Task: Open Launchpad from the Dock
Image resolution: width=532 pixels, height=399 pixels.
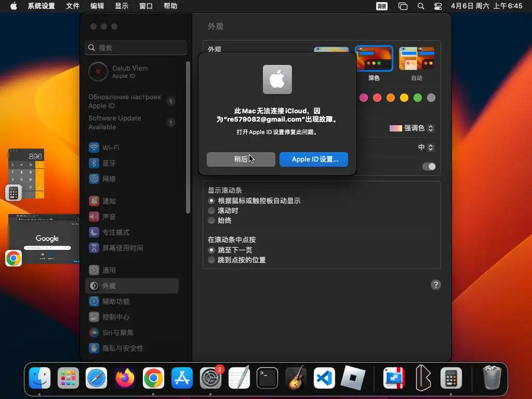Action: [68, 378]
